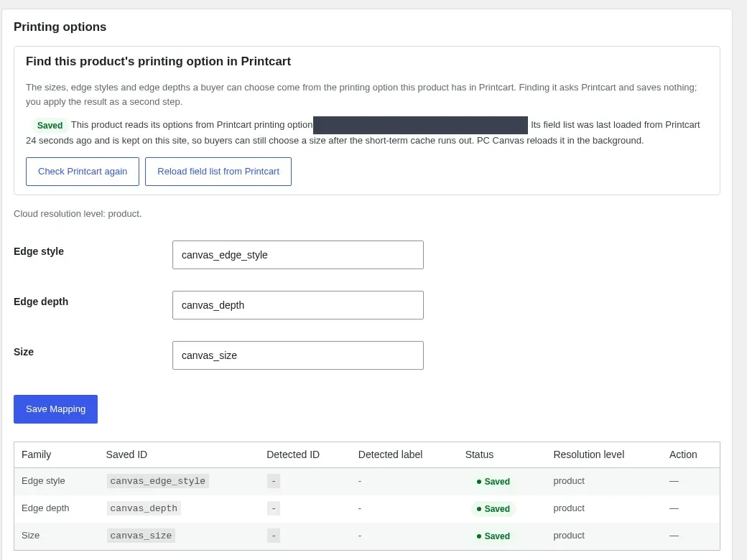Image resolution: width=747 pixels, height=560 pixels.
Task: Select the Detected ID column header
Action: click(293, 454)
